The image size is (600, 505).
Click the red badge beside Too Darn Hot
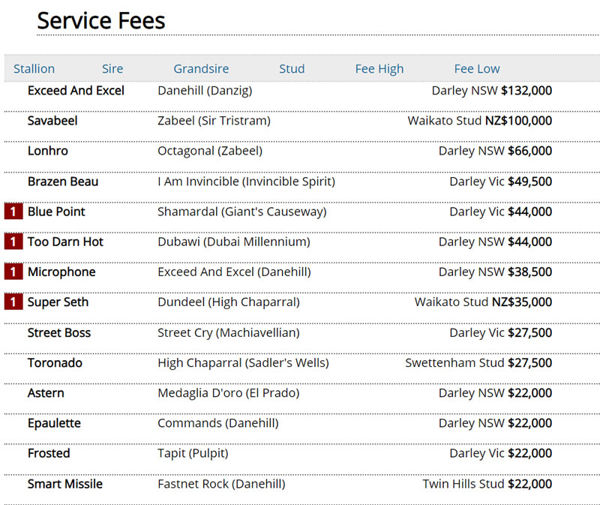[x=13, y=242]
